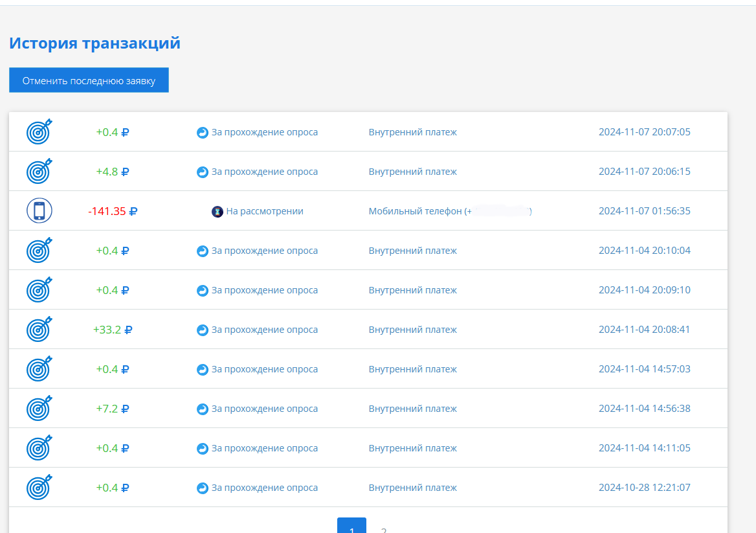Click timestamp '2024-11-04 20:09:10'

click(644, 290)
